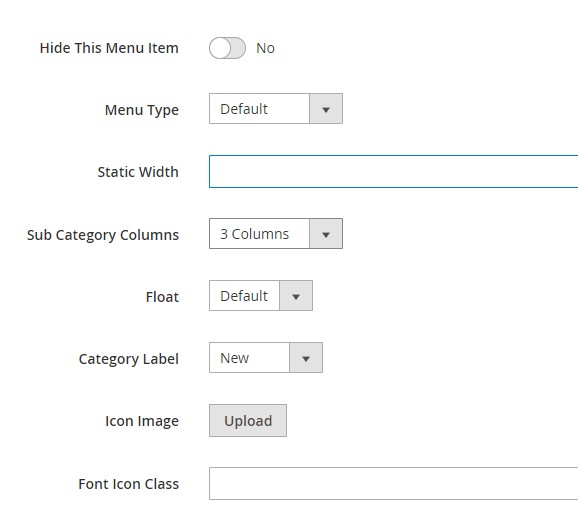
Task: Toggle the Hide This Menu Item switch
Action: pyautogui.click(x=227, y=48)
